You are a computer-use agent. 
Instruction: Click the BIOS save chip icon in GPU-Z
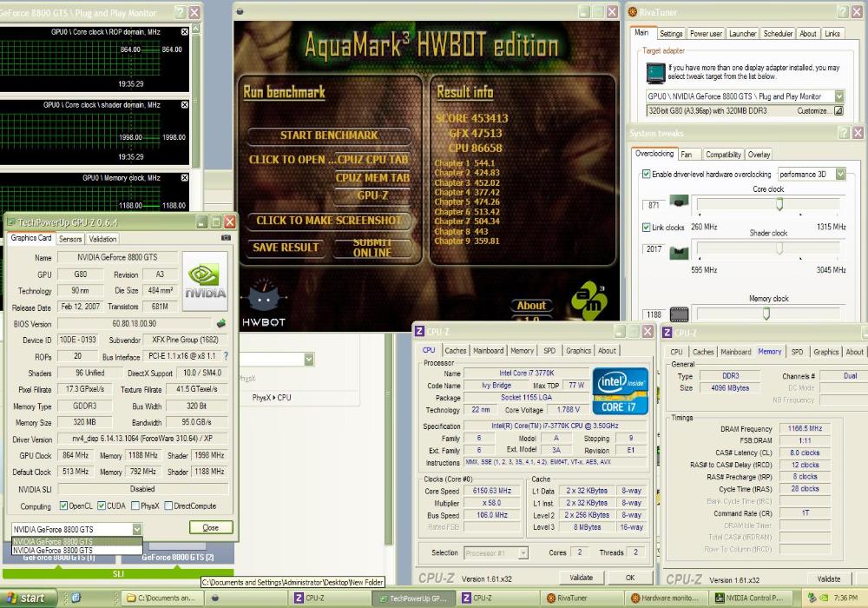[x=220, y=323]
